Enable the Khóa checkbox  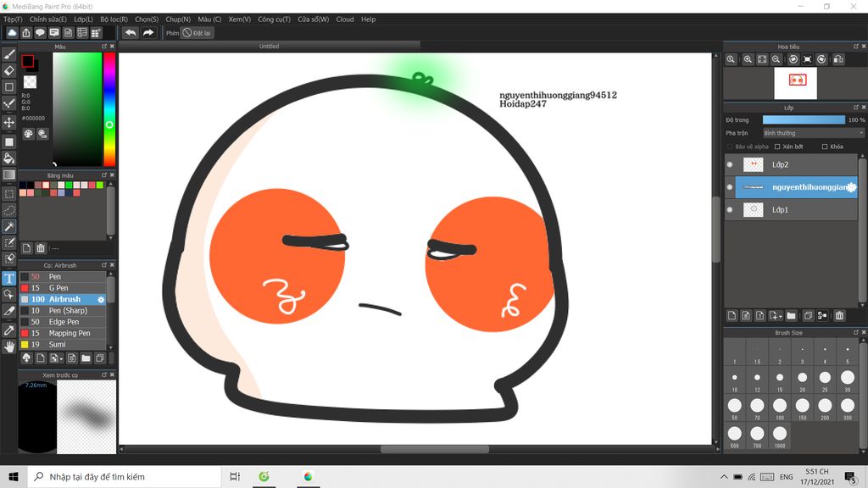[825, 147]
